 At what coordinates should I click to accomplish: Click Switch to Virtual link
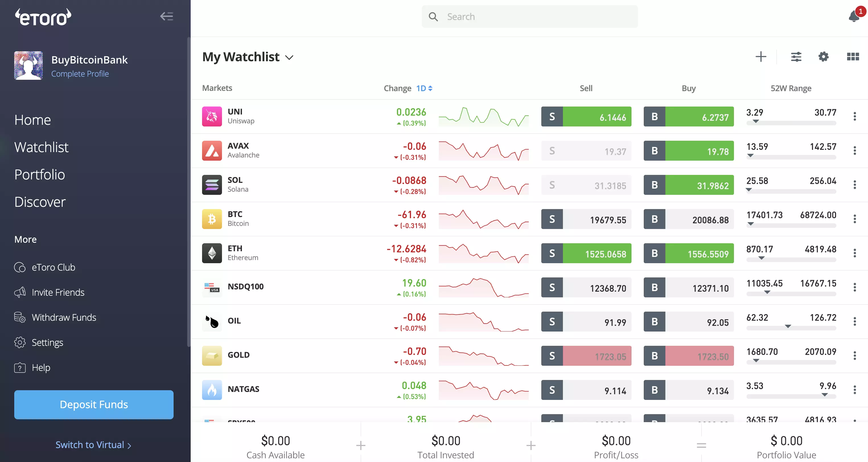coord(93,445)
